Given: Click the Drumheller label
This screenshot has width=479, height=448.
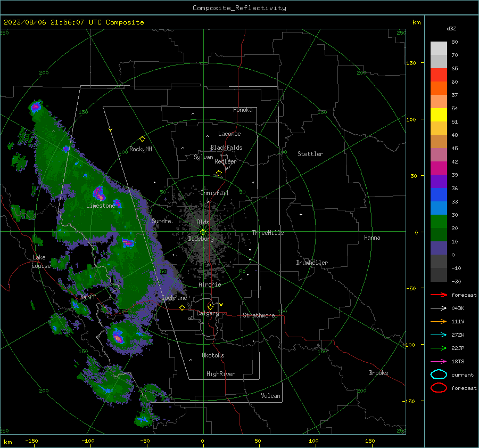Looking at the screenshot, I should (x=312, y=263).
